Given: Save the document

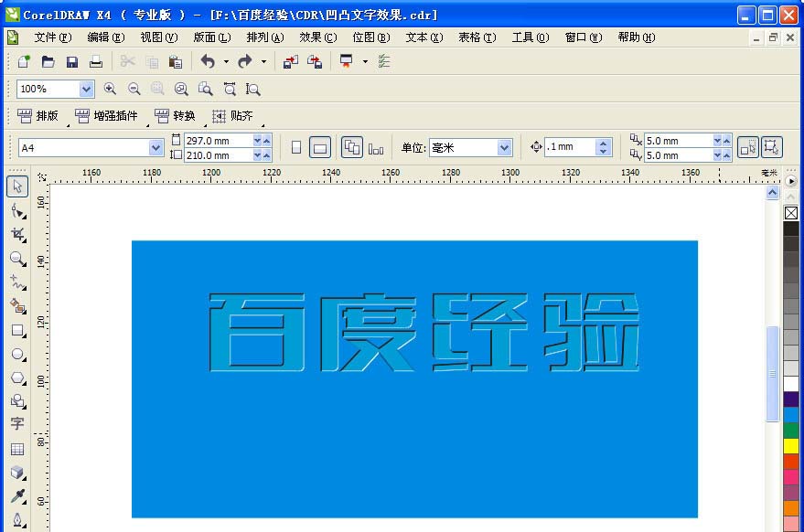Looking at the screenshot, I should click(x=71, y=61).
